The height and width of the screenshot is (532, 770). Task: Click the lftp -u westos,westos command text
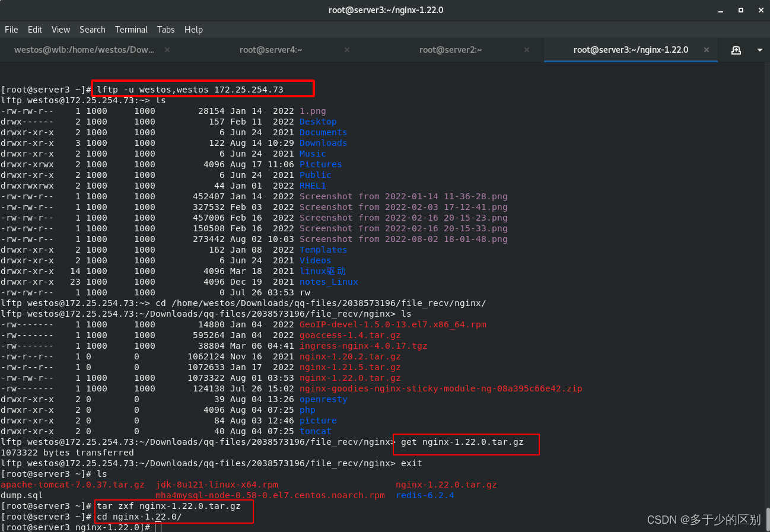click(x=190, y=90)
